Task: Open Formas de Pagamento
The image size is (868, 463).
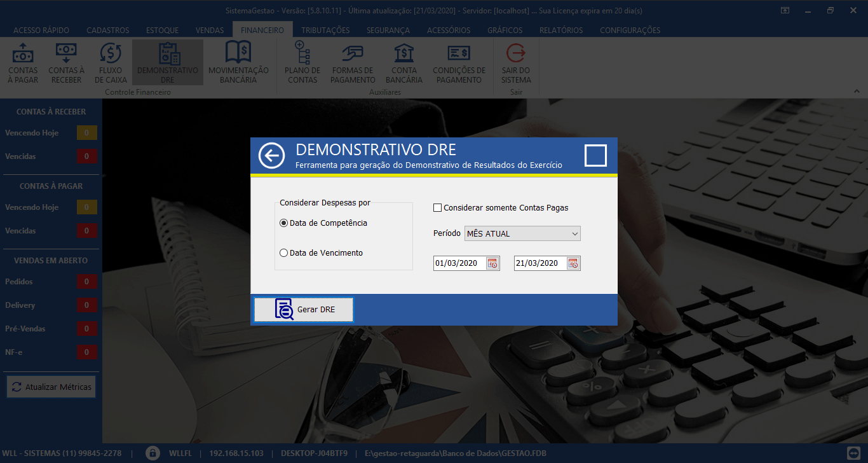Action: pyautogui.click(x=353, y=63)
